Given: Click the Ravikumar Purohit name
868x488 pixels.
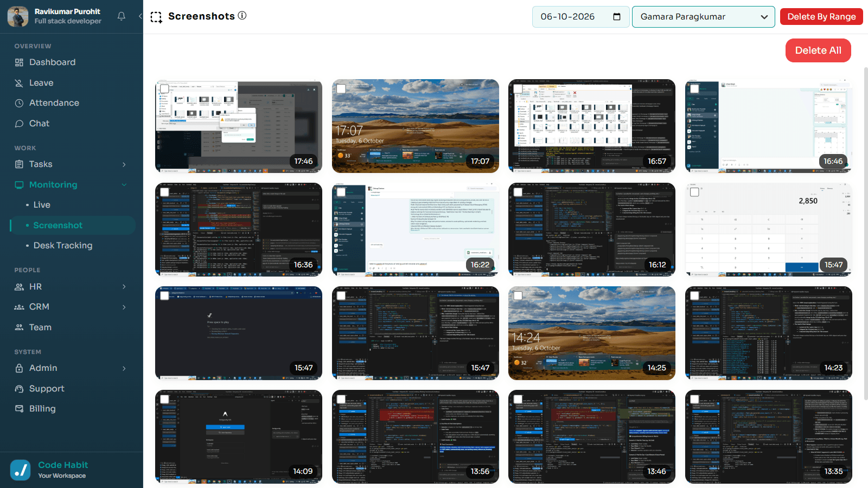Looking at the screenshot, I should (x=67, y=11).
